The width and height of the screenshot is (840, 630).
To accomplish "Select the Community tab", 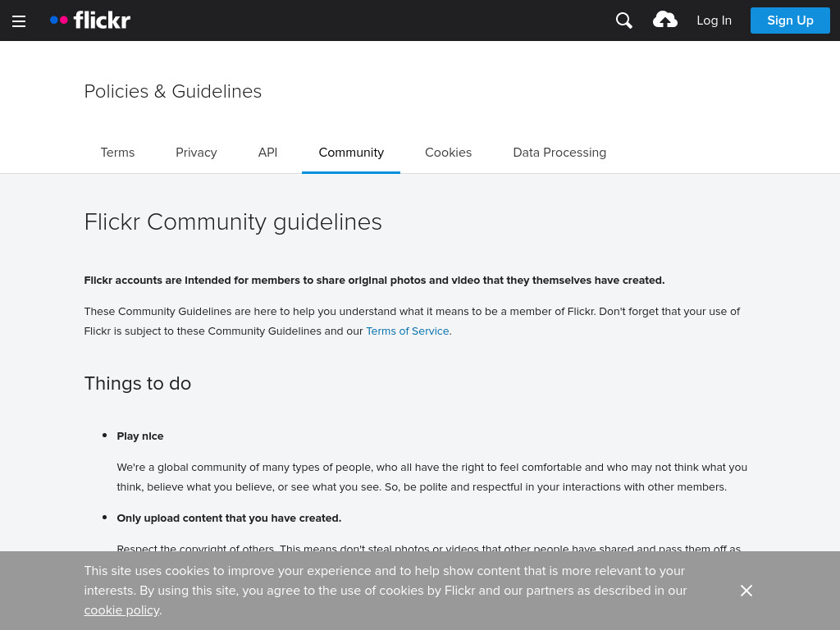I will [x=351, y=153].
